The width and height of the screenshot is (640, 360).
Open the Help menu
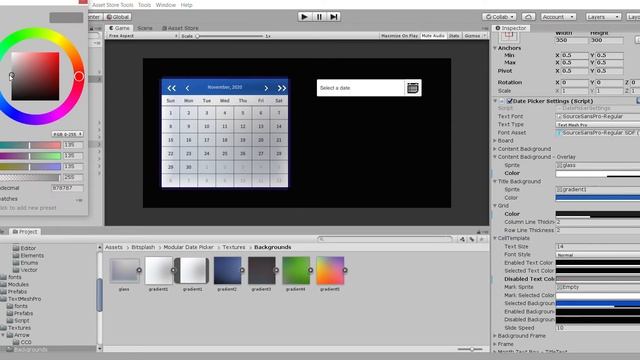[186, 5]
